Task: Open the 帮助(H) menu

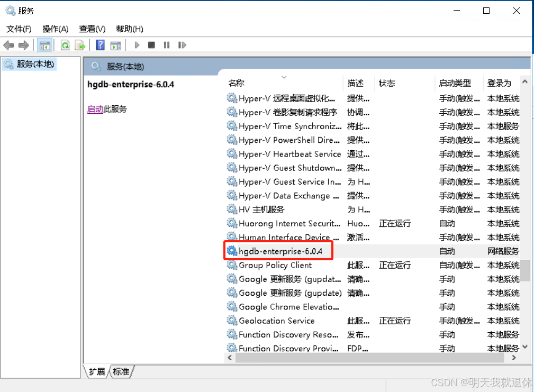Action: pyautogui.click(x=130, y=29)
